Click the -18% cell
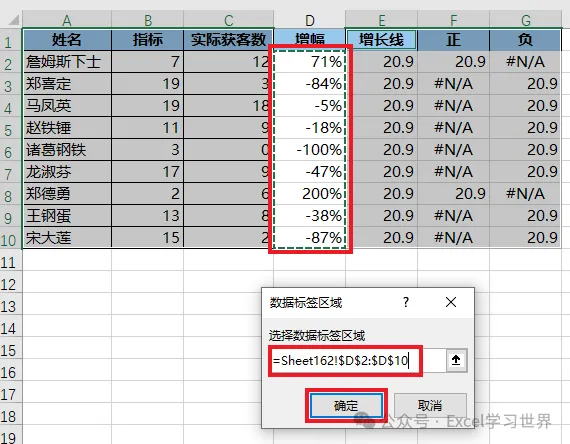The image size is (570, 444). tap(309, 128)
